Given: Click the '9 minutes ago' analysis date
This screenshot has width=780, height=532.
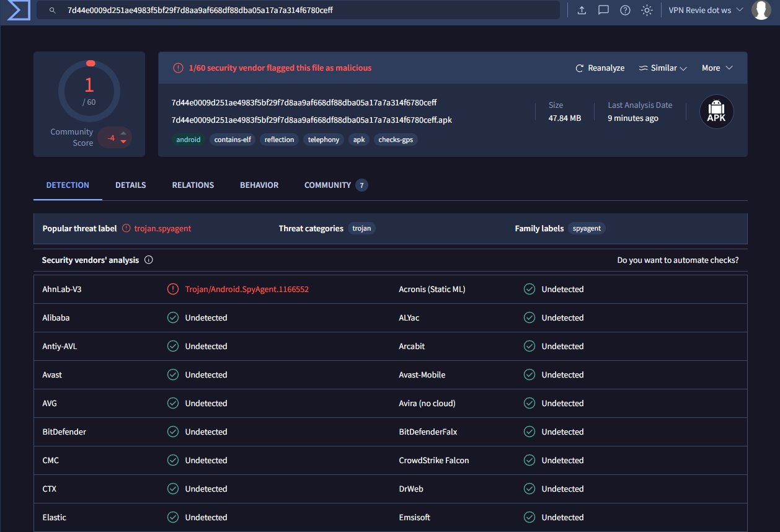Looking at the screenshot, I should coord(633,118).
